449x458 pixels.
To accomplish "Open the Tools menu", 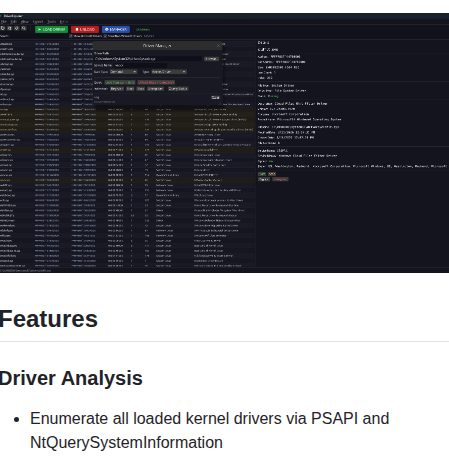I will click(51, 22).
